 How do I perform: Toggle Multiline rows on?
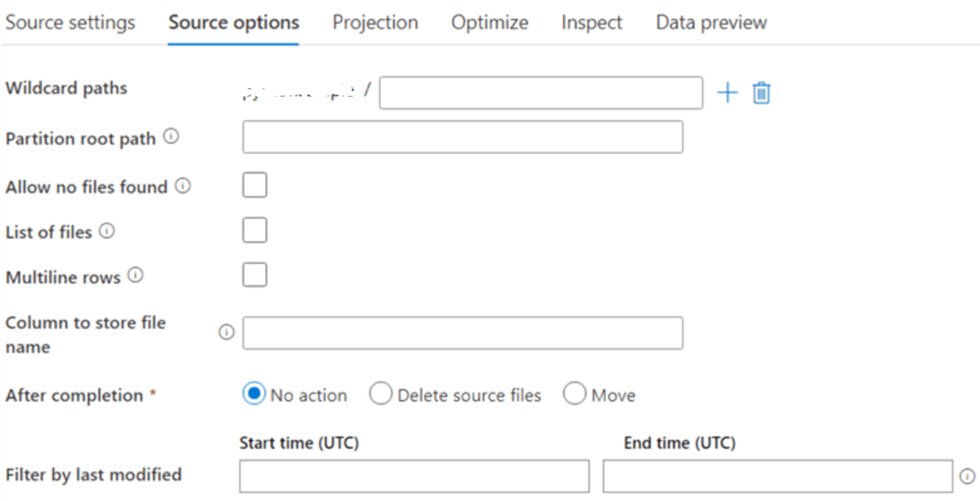254,274
